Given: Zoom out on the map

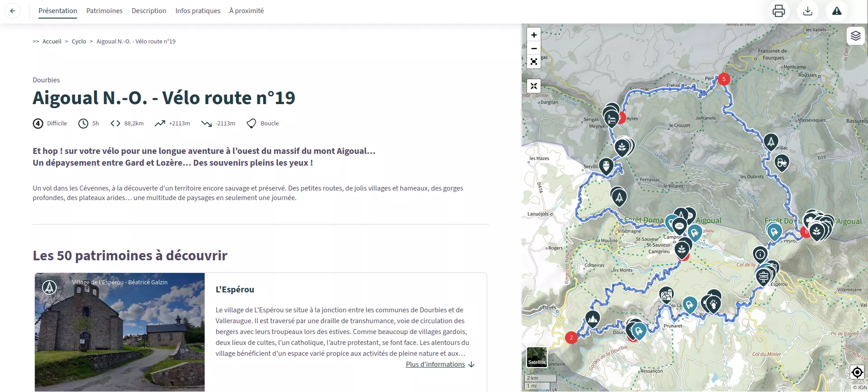Looking at the screenshot, I should 534,48.
